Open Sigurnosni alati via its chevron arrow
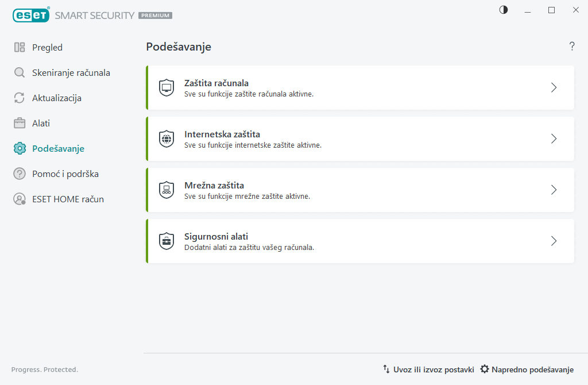This screenshot has height=385, width=588. tap(554, 241)
